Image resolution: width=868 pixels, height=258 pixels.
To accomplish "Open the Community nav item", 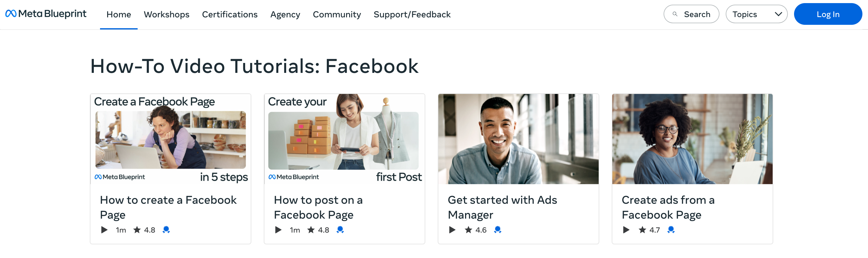I will 337,15.
